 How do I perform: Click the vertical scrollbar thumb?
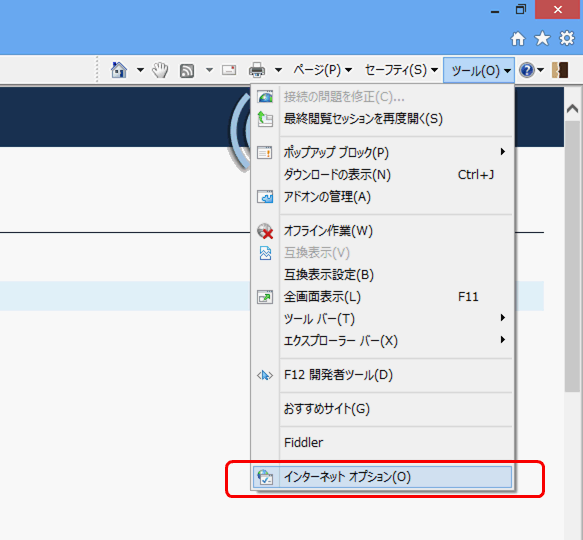tap(572, 256)
